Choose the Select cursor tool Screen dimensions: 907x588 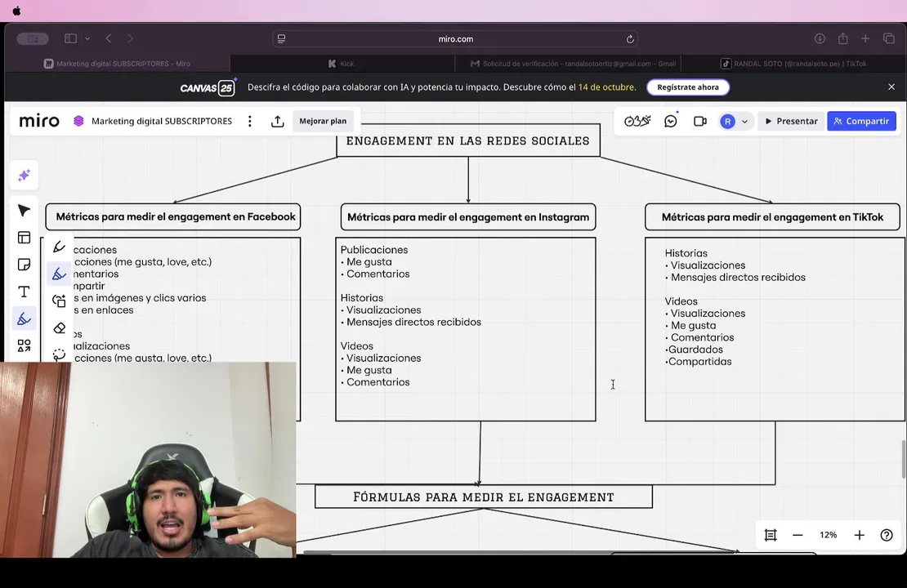point(24,211)
